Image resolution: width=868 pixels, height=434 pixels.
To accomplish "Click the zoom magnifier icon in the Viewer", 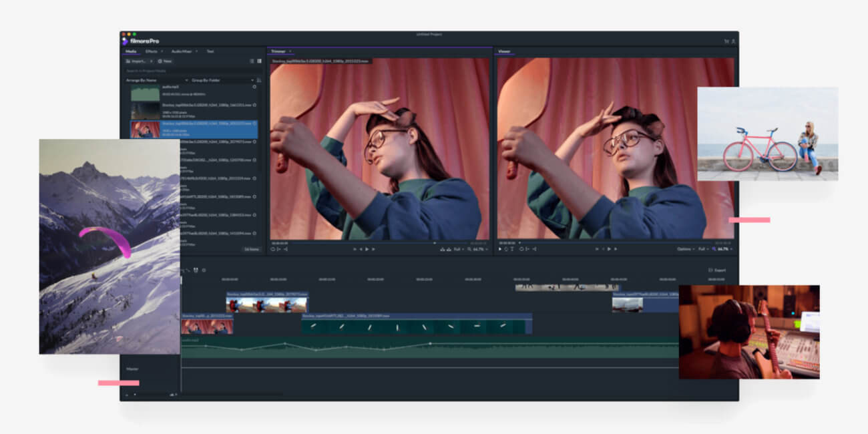I will click(714, 249).
